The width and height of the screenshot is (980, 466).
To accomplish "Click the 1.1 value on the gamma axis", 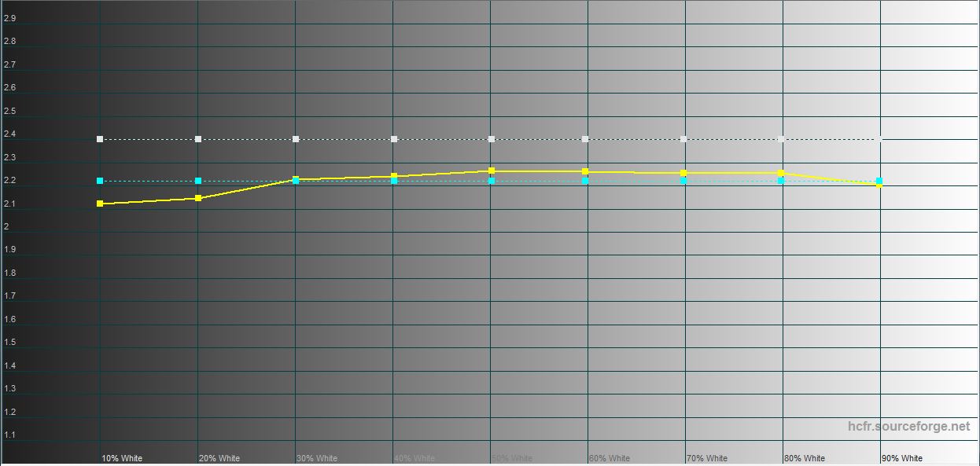I will click(9, 435).
